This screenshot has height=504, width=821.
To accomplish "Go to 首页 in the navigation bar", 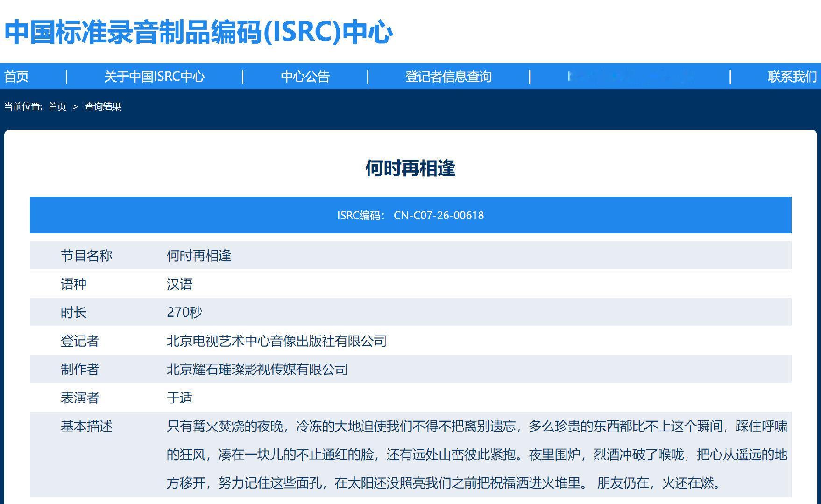I will (17, 77).
